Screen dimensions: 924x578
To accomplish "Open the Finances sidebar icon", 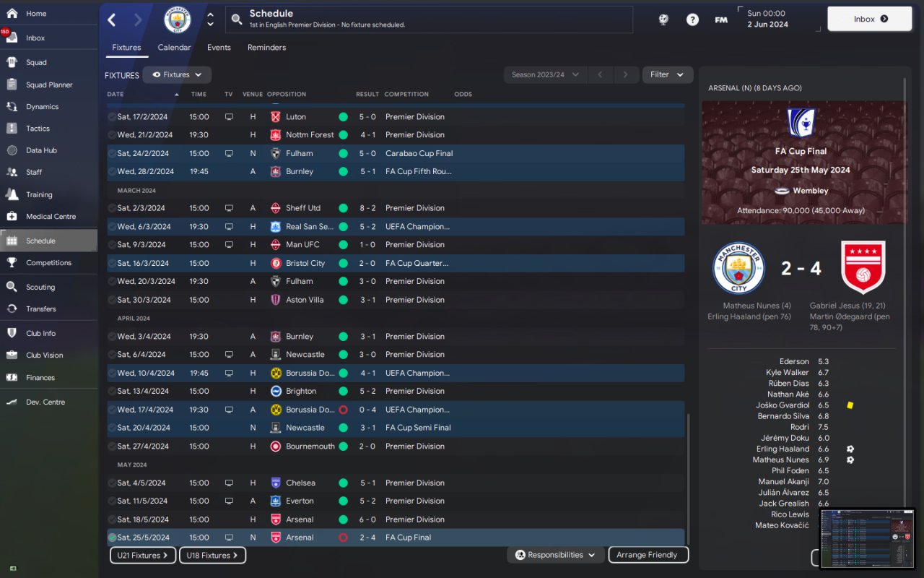I will click(x=12, y=377).
